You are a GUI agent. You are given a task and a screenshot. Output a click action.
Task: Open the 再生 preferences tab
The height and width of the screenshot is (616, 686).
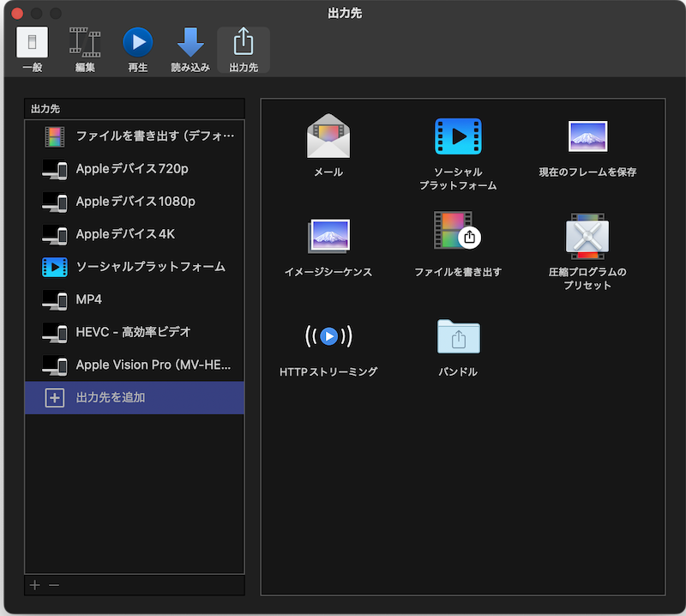(x=138, y=50)
